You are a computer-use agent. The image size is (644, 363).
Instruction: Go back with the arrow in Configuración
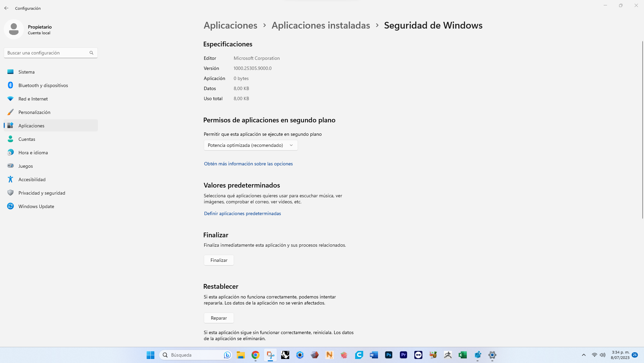point(6,8)
